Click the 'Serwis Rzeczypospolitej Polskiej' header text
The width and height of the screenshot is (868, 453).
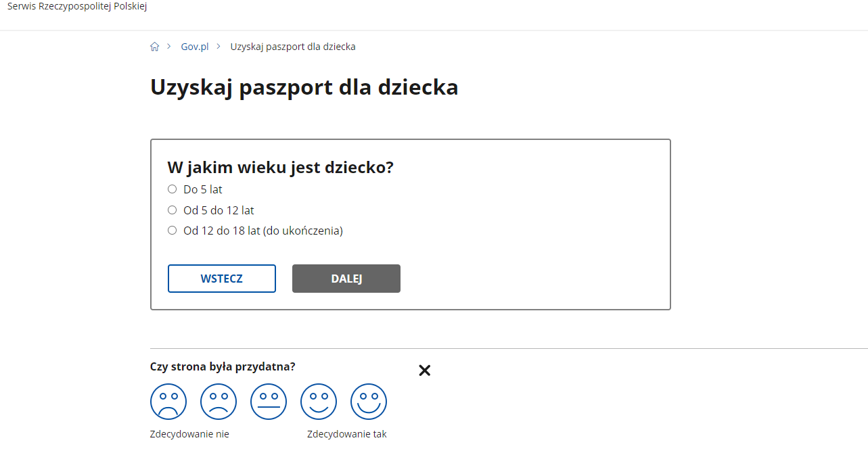click(x=77, y=7)
